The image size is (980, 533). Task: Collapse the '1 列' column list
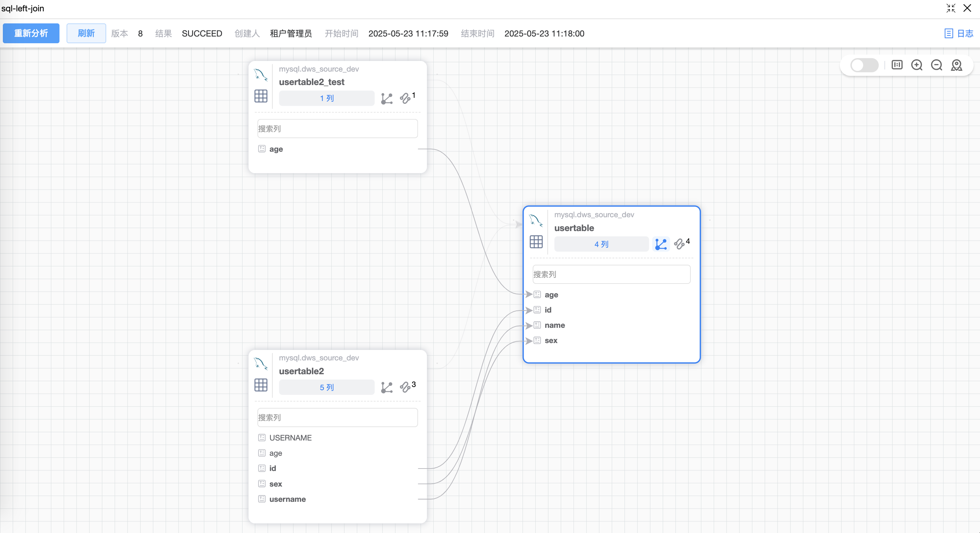[326, 98]
